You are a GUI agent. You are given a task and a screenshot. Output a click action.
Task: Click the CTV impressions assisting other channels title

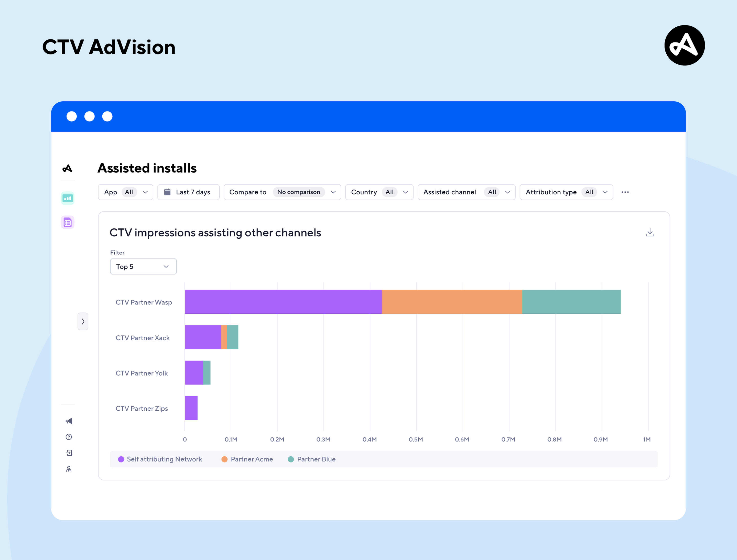tap(215, 233)
